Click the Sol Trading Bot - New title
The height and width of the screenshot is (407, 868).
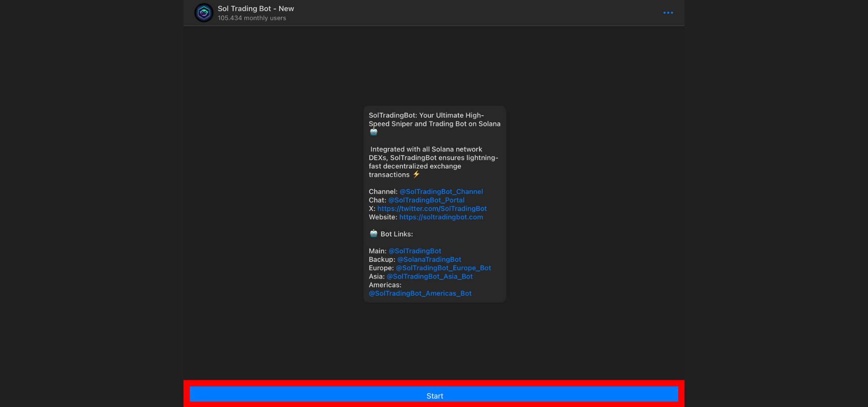(255, 9)
